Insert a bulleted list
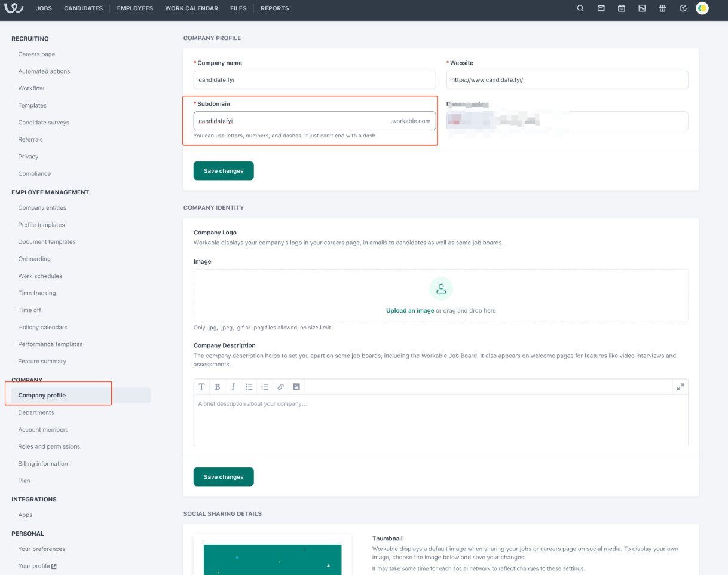 point(249,387)
